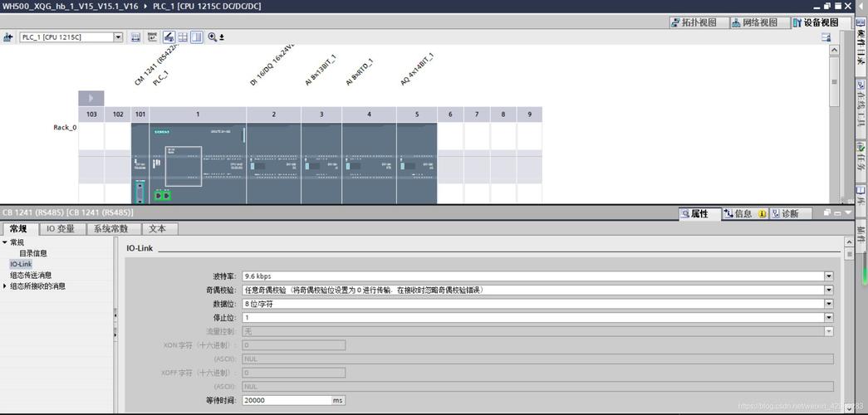Collapse the 常规 tree node

pos(5,242)
